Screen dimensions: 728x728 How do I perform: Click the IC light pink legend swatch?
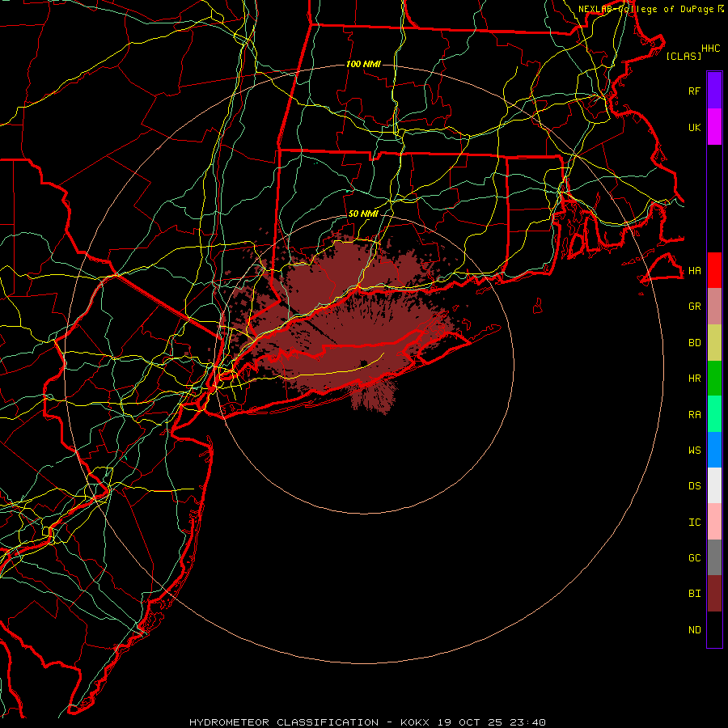coord(714,522)
